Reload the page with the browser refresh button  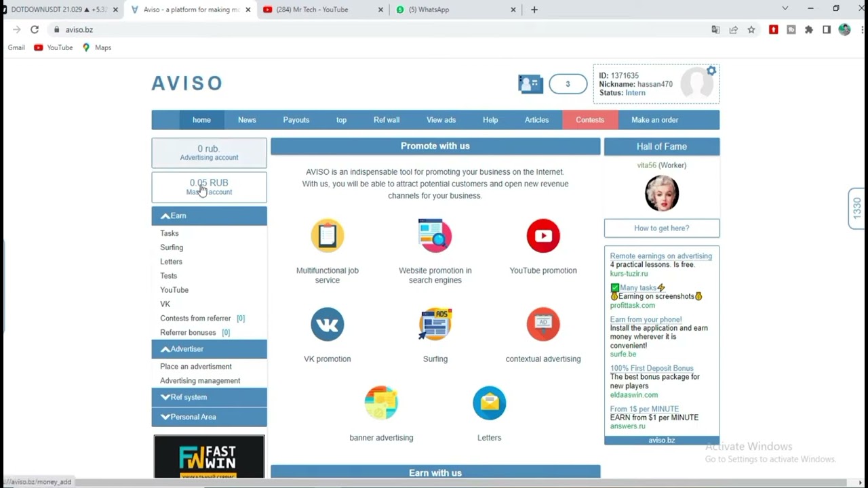pyautogui.click(x=35, y=30)
